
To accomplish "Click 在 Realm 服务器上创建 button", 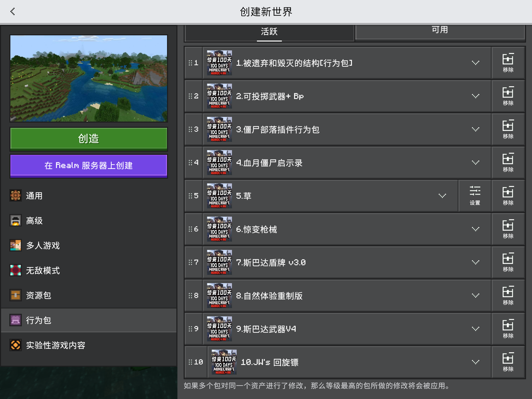I will (89, 165).
